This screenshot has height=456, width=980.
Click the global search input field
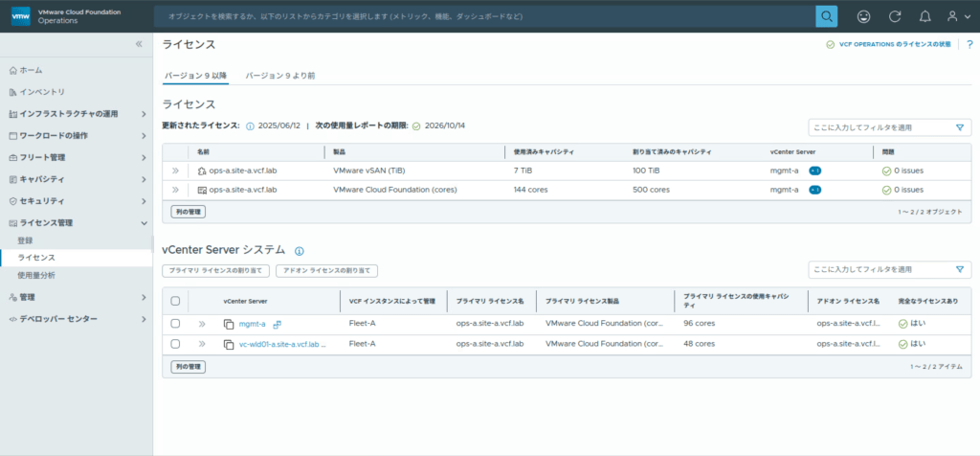484,16
